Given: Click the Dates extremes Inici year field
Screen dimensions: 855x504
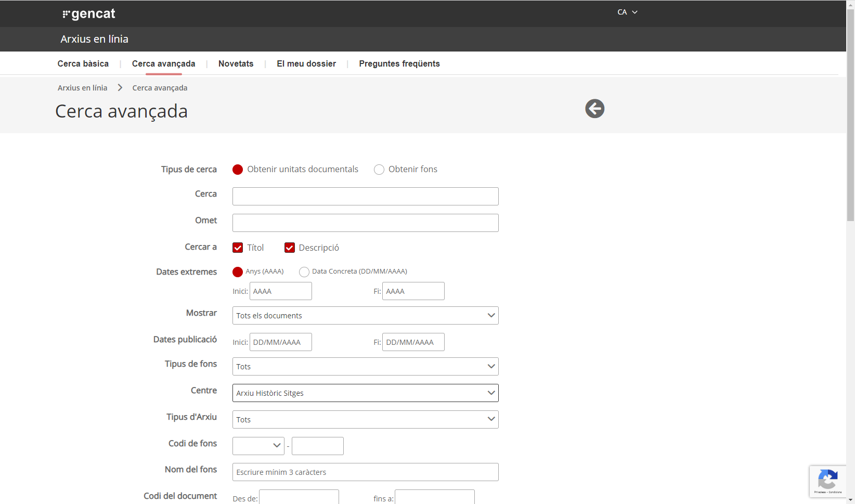Looking at the screenshot, I should (281, 291).
